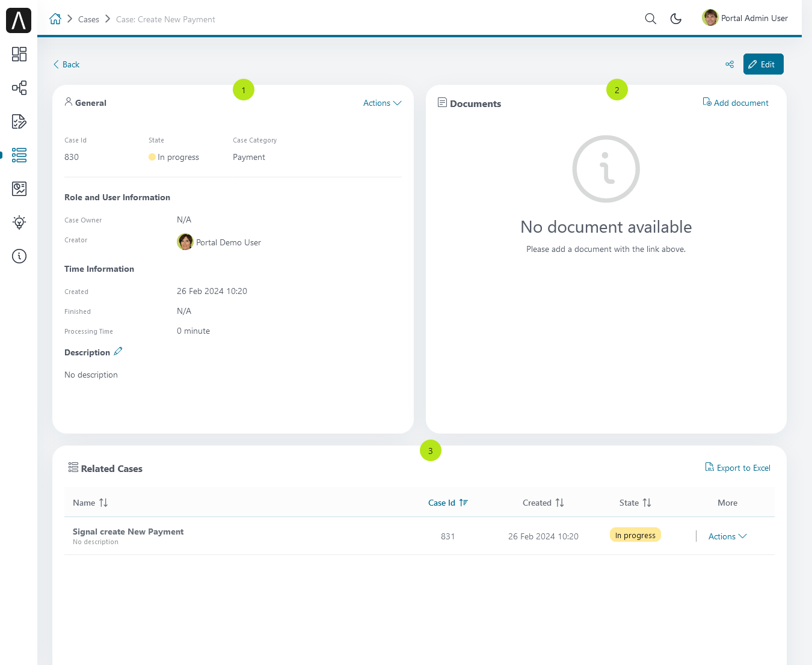Open the info icon in sidebar
The width and height of the screenshot is (812, 665).
pos(19,256)
